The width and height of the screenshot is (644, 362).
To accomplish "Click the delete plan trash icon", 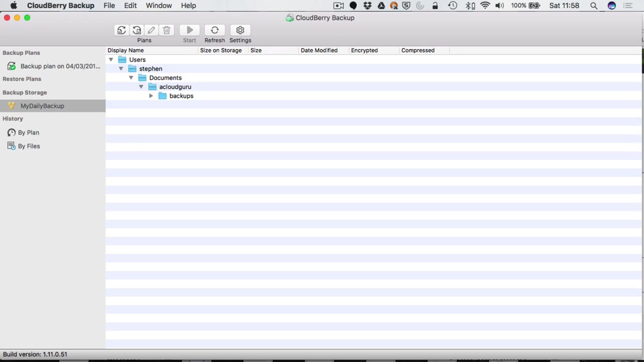I will pyautogui.click(x=167, y=31).
